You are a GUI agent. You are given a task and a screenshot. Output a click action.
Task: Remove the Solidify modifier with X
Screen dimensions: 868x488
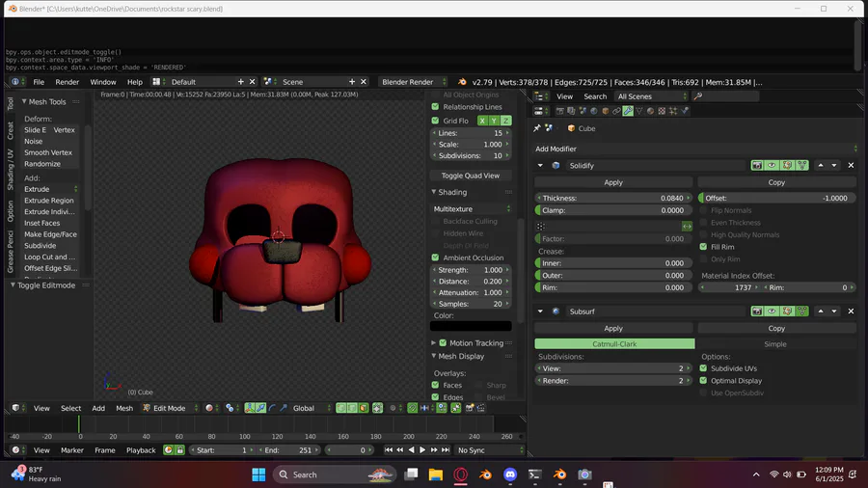click(x=851, y=166)
